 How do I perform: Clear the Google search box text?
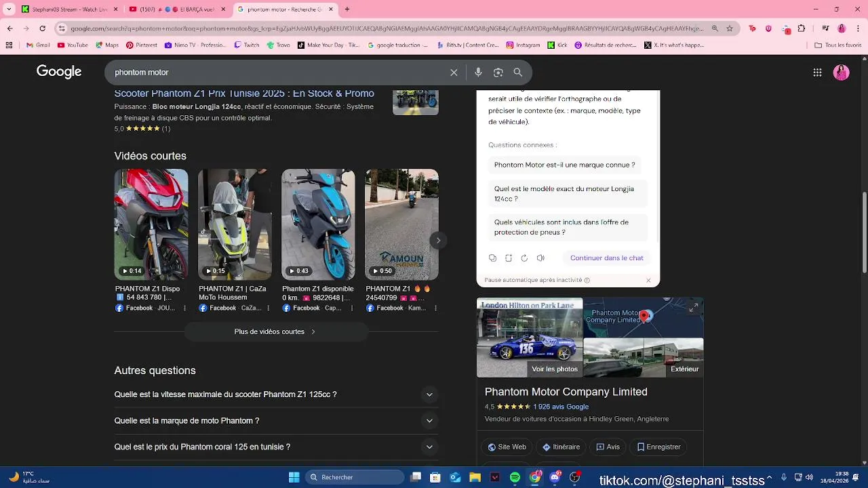point(454,73)
